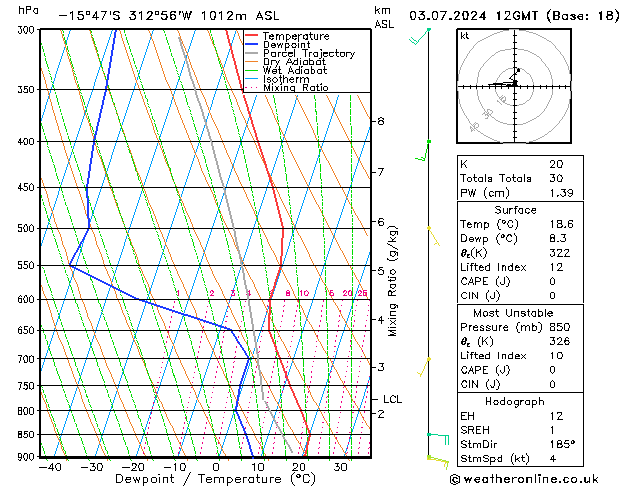
Task: Click the StmDir value 185°
Action: tap(562, 444)
